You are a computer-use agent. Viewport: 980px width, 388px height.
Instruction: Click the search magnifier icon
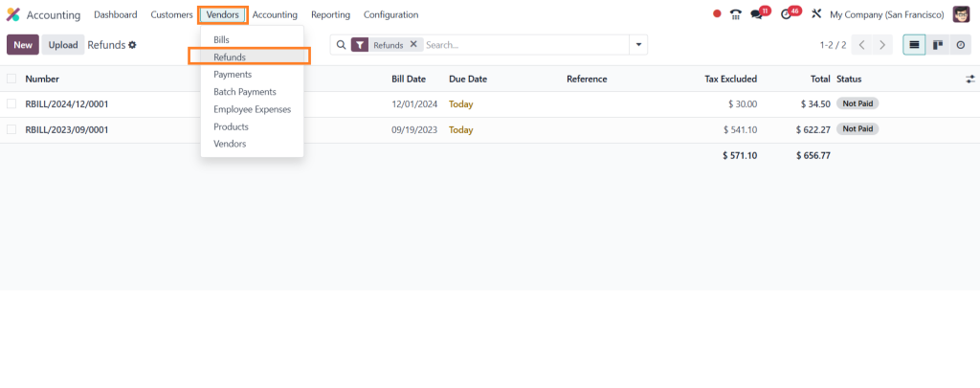(x=341, y=45)
